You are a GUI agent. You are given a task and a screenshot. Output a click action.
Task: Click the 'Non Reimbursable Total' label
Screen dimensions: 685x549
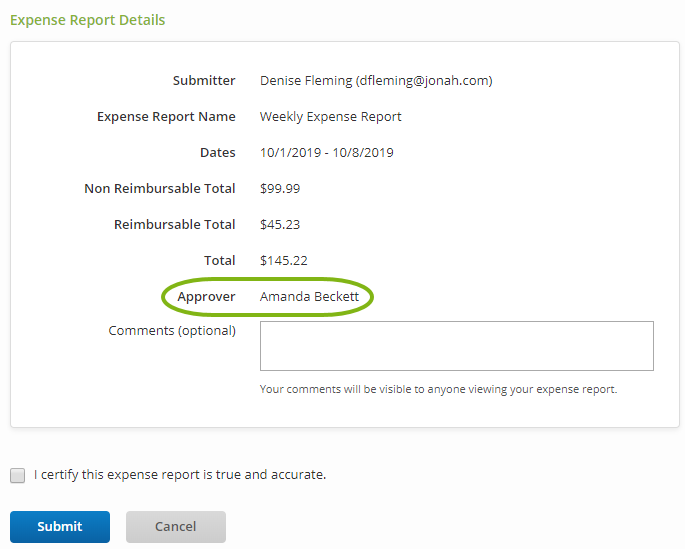point(159,188)
